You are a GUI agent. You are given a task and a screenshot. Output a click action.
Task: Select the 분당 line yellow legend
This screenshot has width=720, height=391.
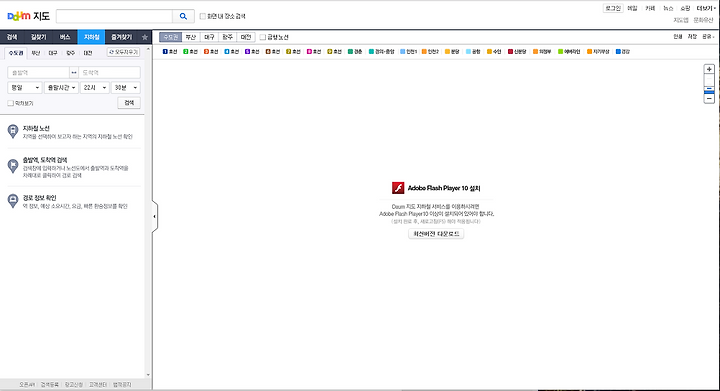(x=452, y=52)
